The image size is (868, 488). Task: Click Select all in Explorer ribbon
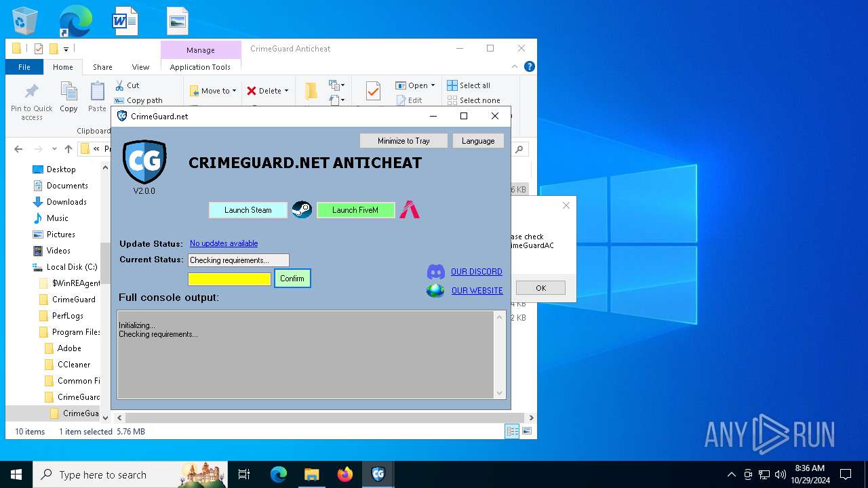tap(469, 85)
